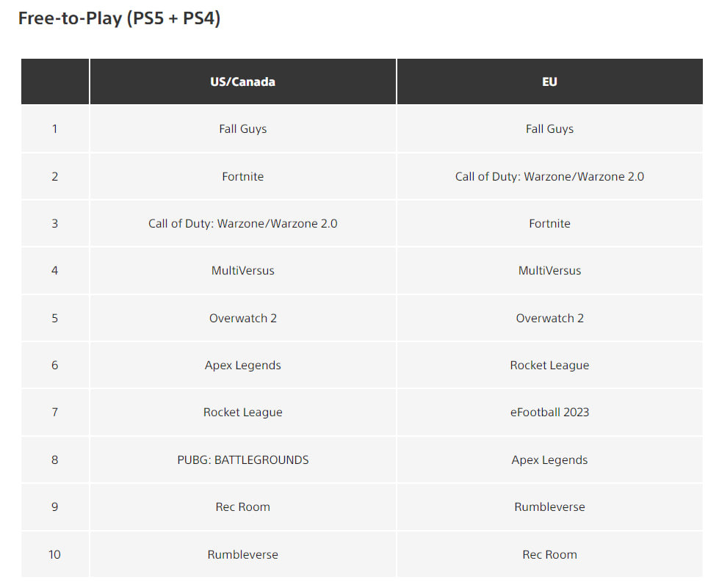Click Rocket League in EU column
Screen dimensions: 719x588
click(x=549, y=366)
